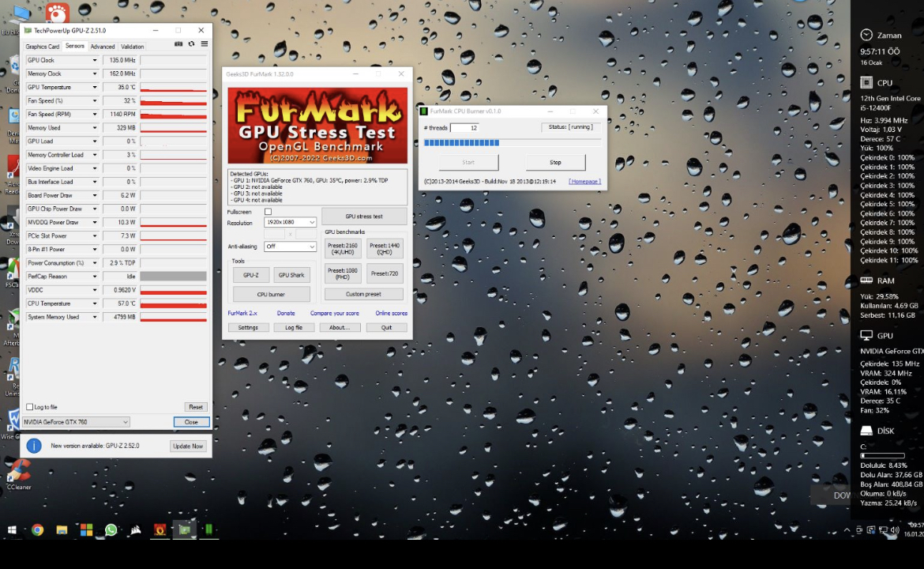
Task: Open the Fan Speed (RPM) sensor dropdown
Action: [x=94, y=115]
